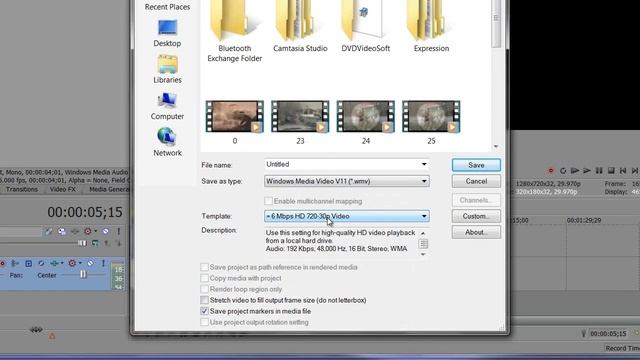Screen dimensions: 640x360
Task: Click Go to Start in transport bar
Action: point(623,171)
